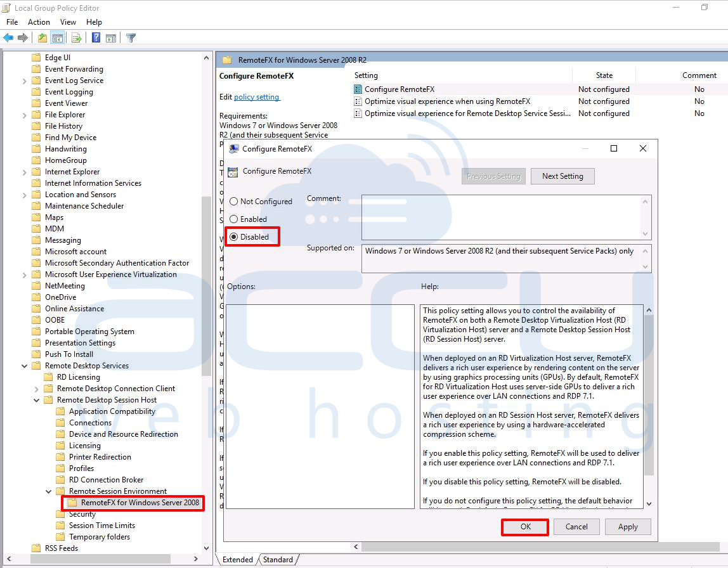The image size is (728, 568).
Task: Toggle the Show/Hide Console Tree icon
Action: point(58,38)
